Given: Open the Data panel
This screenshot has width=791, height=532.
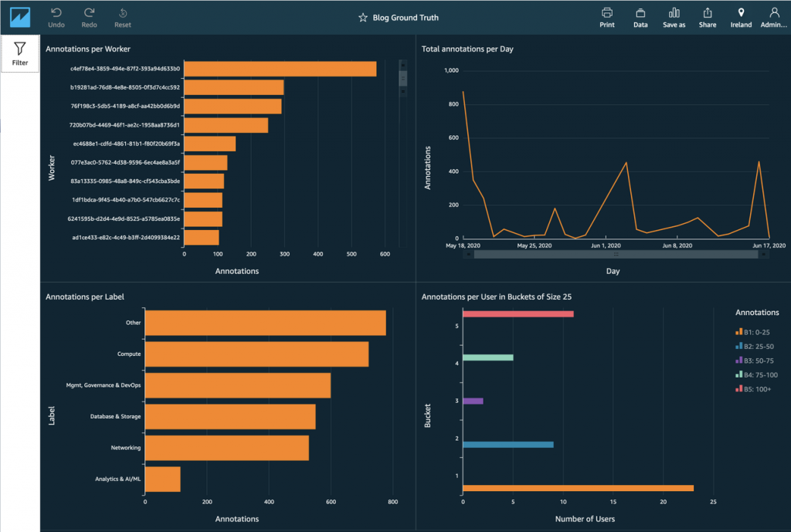Looking at the screenshot, I should [x=640, y=17].
